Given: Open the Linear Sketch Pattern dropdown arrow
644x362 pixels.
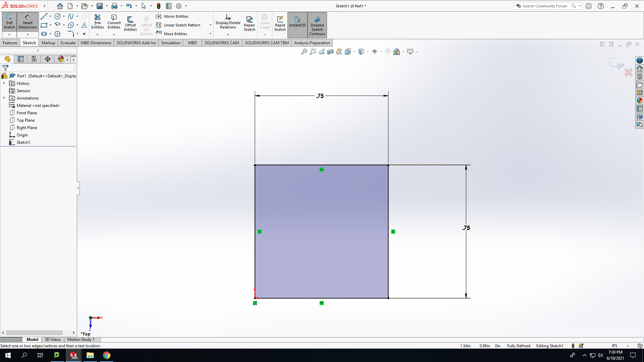Looking at the screenshot, I should 210,25.
